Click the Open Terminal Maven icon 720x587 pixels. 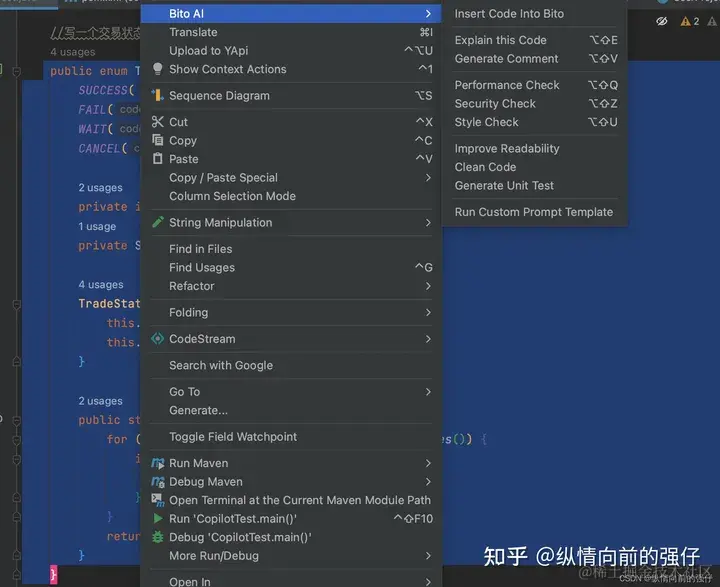pos(158,500)
